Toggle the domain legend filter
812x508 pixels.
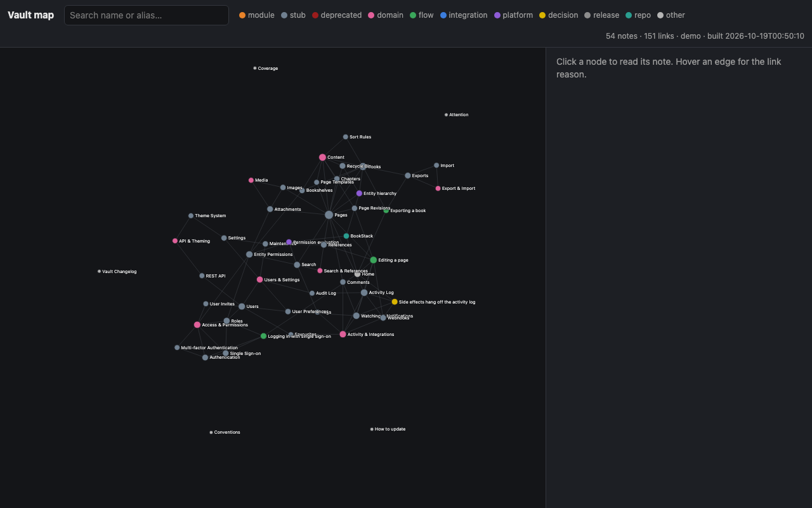point(386,15)
